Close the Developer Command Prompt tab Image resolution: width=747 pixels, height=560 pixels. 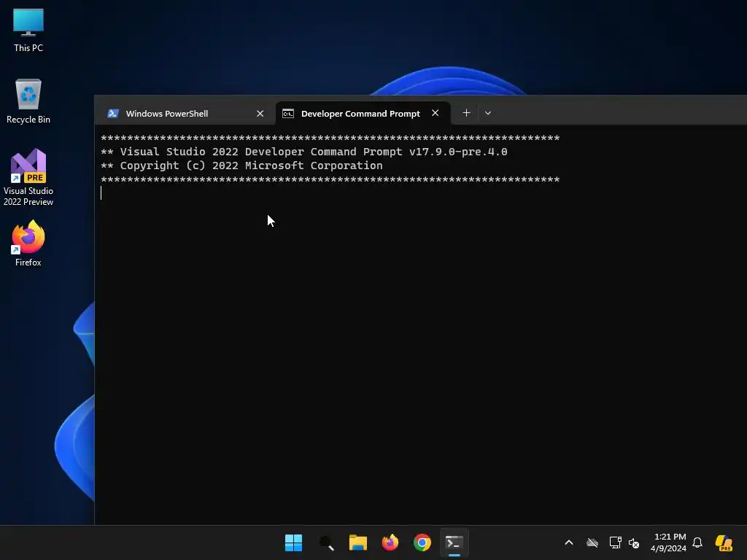tap(435, 113)
